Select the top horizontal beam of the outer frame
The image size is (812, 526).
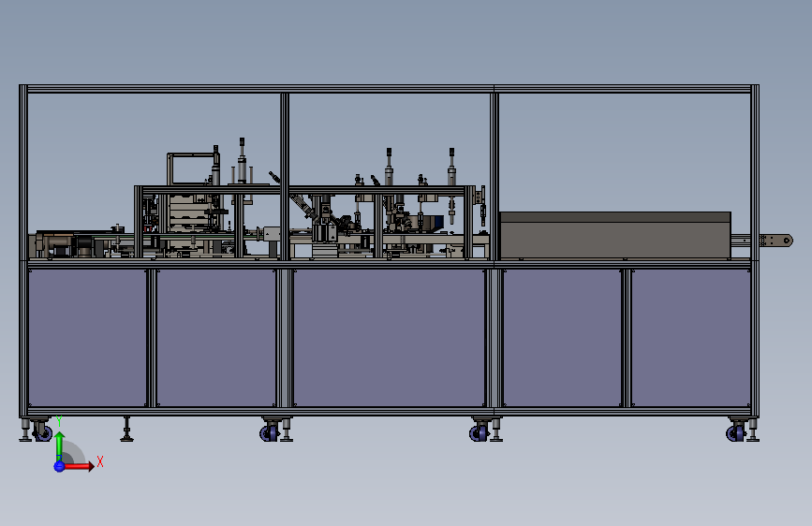(x=389, y=89)
